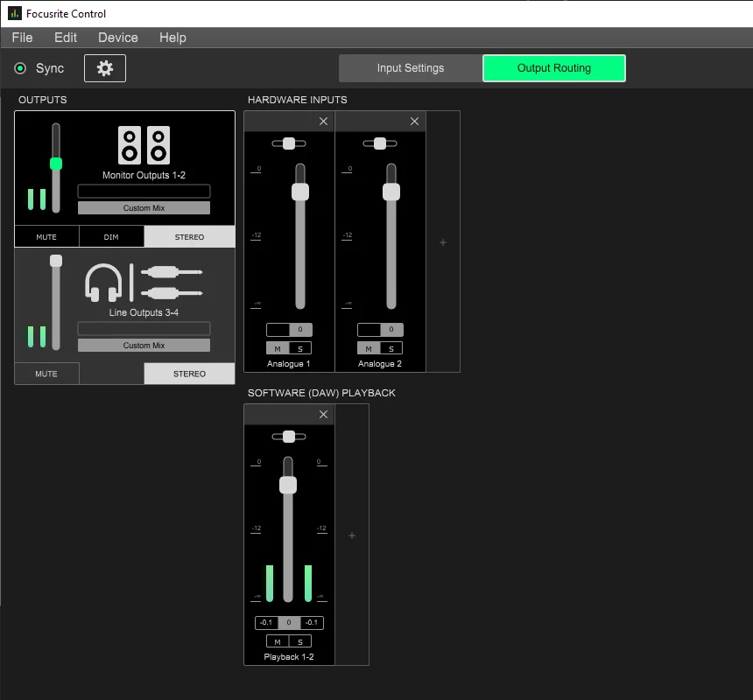This screenshot has height=700, width=753.
Task: Remove the Analogue 1 channel with X
Action: click(324, 122)
